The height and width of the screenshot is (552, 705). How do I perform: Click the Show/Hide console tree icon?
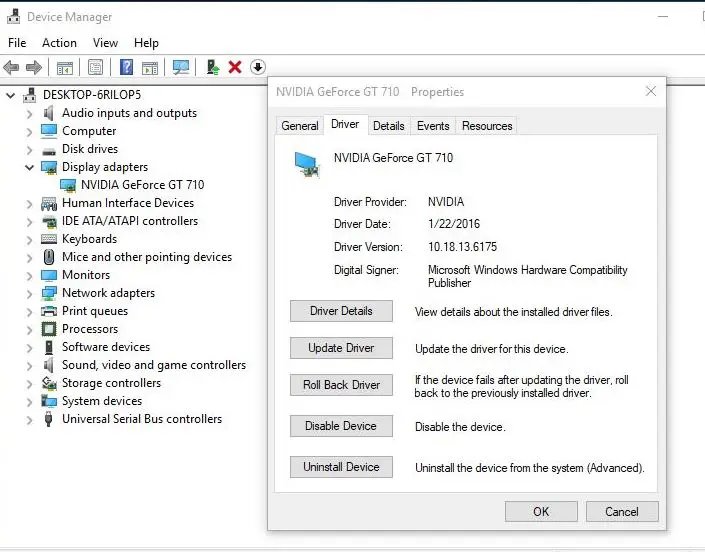(65, 67)
